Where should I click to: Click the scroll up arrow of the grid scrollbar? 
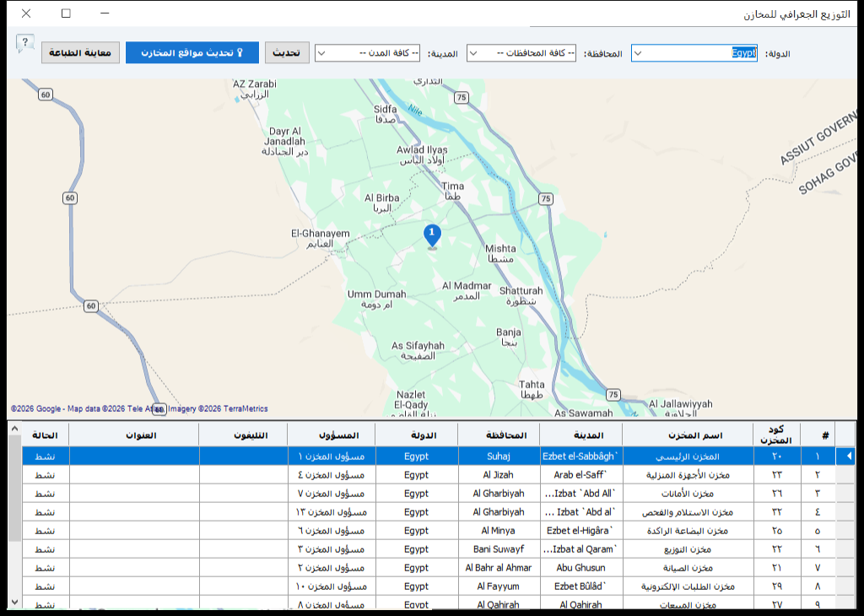[15, 429]
